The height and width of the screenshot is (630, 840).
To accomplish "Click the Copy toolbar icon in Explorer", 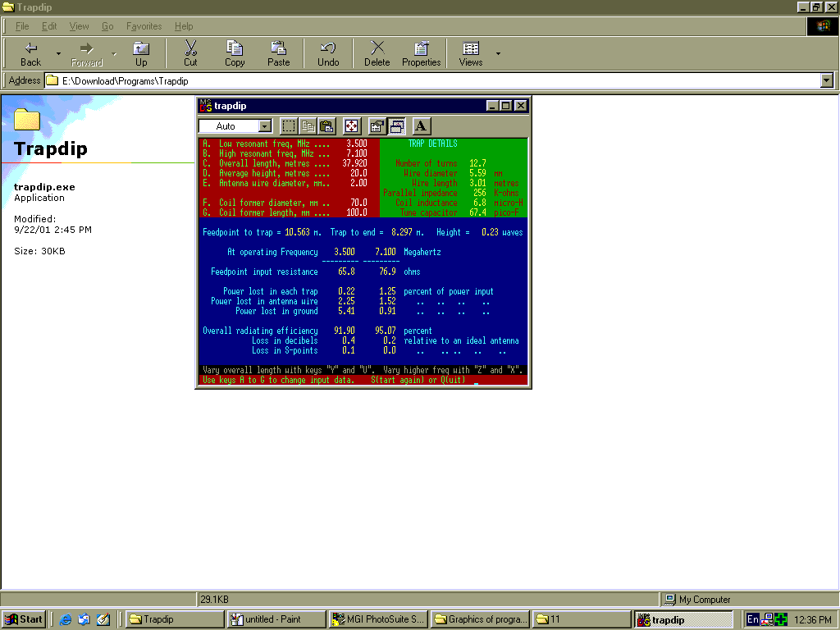I will point(234,54).
